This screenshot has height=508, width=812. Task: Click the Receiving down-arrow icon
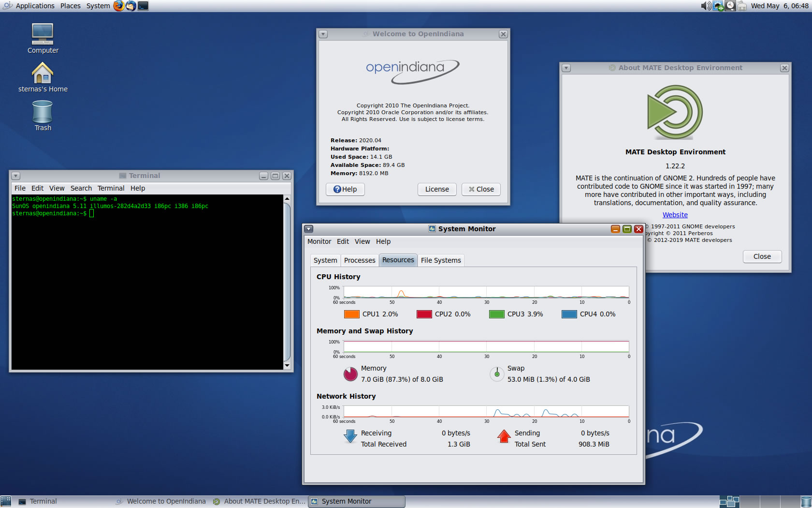pyautogui.click(x=350, y=437)
